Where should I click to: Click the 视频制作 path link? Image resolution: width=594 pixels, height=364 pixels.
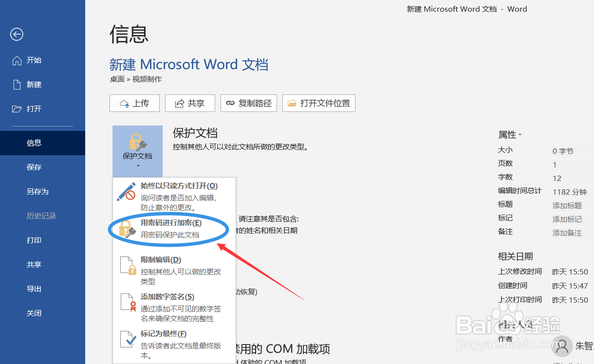[147, 79]
